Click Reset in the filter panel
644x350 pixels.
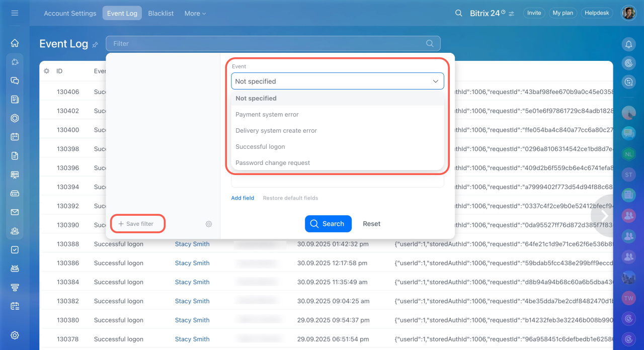tap(371, 224)
